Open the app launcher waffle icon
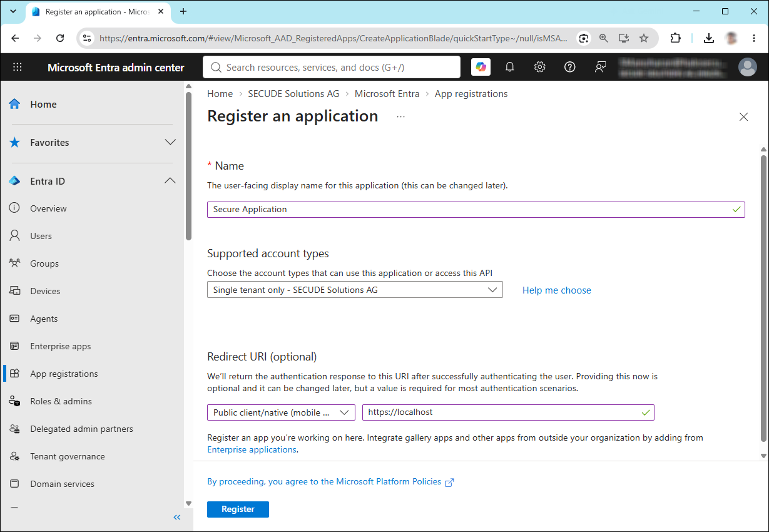This screenshot has height=532, width=769. coord(18,68)
